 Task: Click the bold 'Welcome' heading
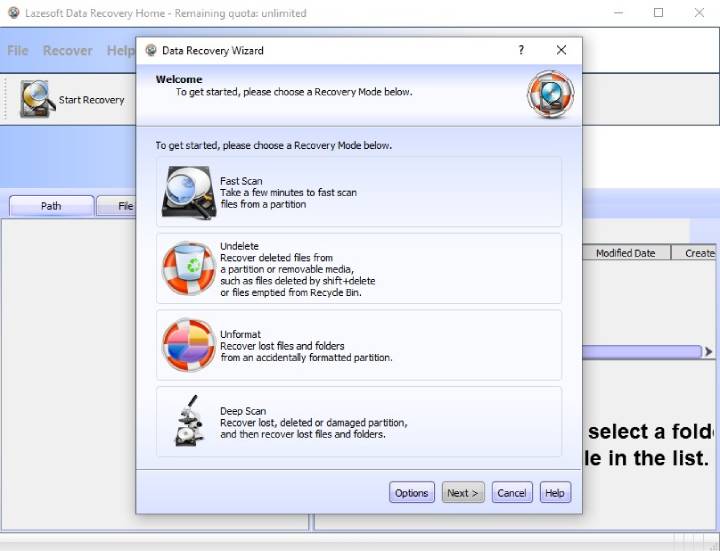(179, 79)
